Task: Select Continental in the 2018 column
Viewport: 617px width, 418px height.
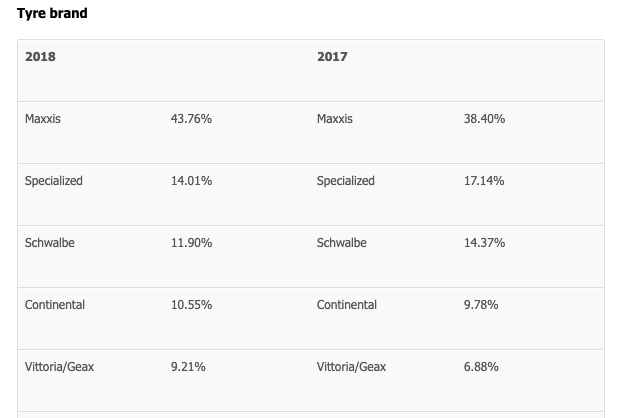Action: pos(55,305)
